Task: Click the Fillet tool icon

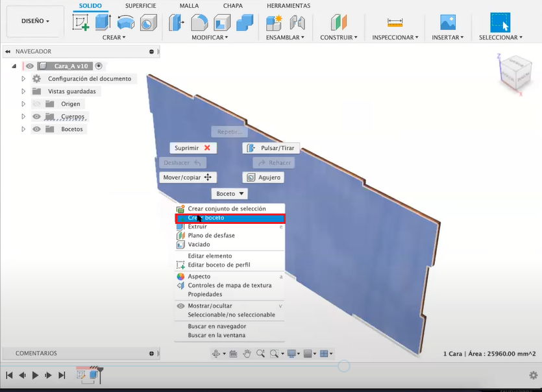Action: click(x=199, y=23)
